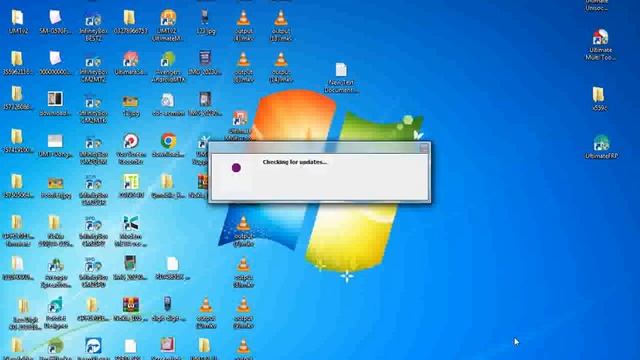The height and width of the screenshot is (360, 640).
Task: Click the purple progress dot in dialog
Action: 236,167
